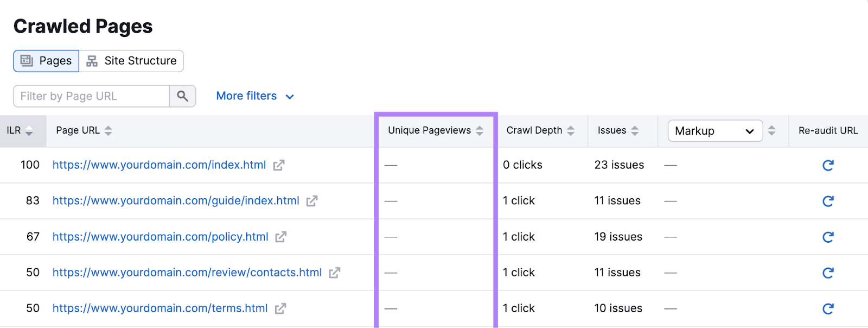
Task: Click re-audit icon for policy.html row
Action: (828, 237)
